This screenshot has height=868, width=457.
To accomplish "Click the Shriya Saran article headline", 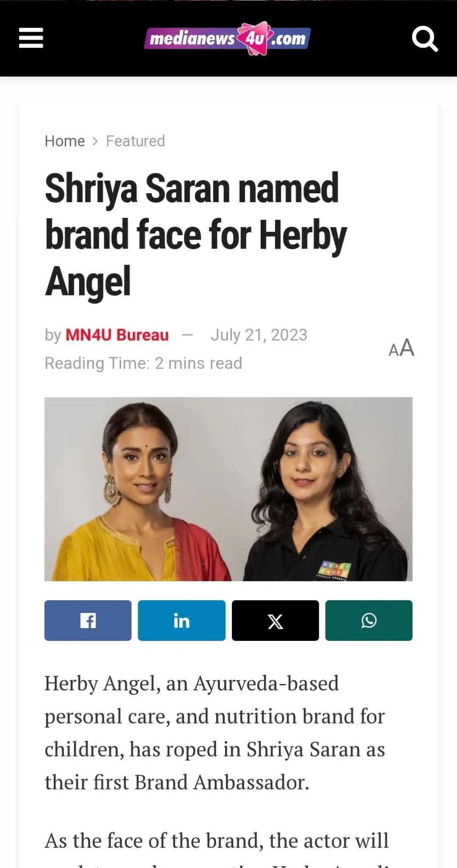I will tap(195, 234).
